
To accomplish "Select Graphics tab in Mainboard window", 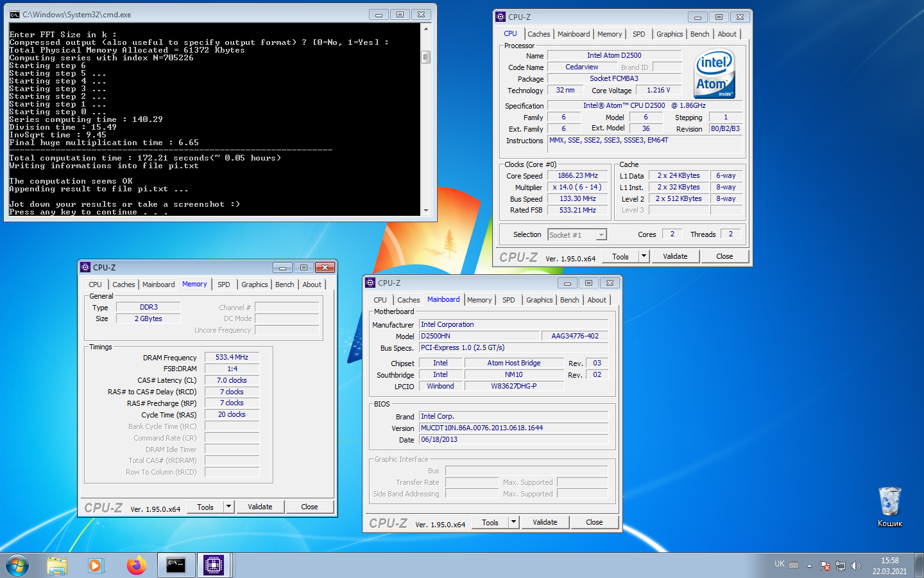I will (539, 300).
